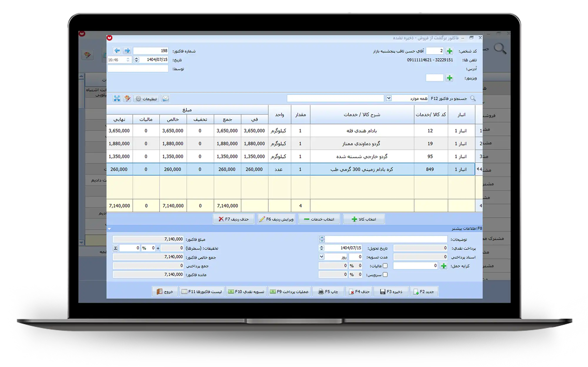Viewport: 588px width, 367px height.
Task: Click the previous invoice left arrow
Action: 117,51
